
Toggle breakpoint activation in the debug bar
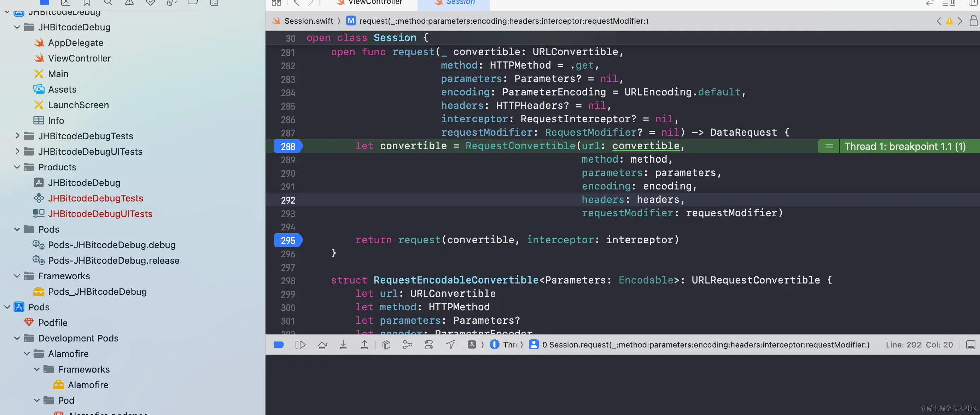pyautogui.click(x=279, y=345)
